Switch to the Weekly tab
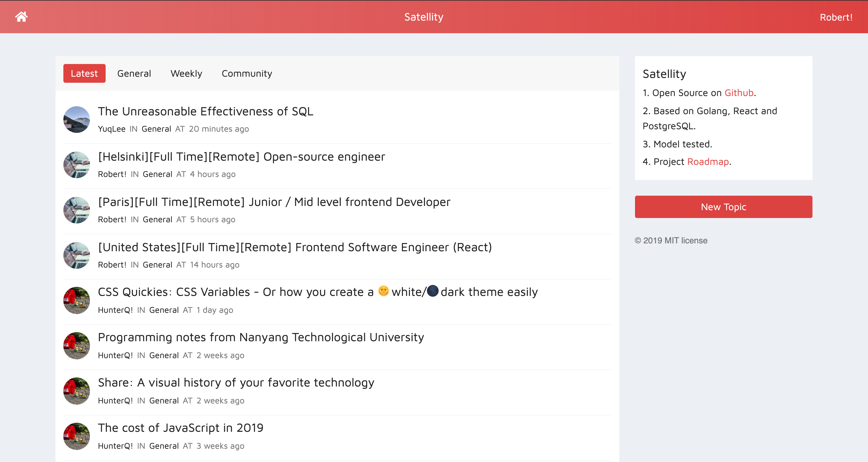This screenshot has width=868, height=462. (186, 73)
